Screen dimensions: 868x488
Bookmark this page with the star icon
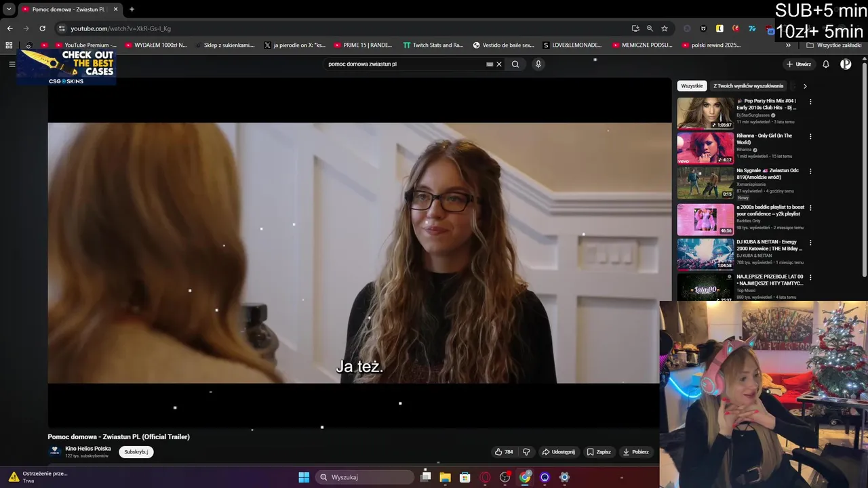[x=665, y=28]
